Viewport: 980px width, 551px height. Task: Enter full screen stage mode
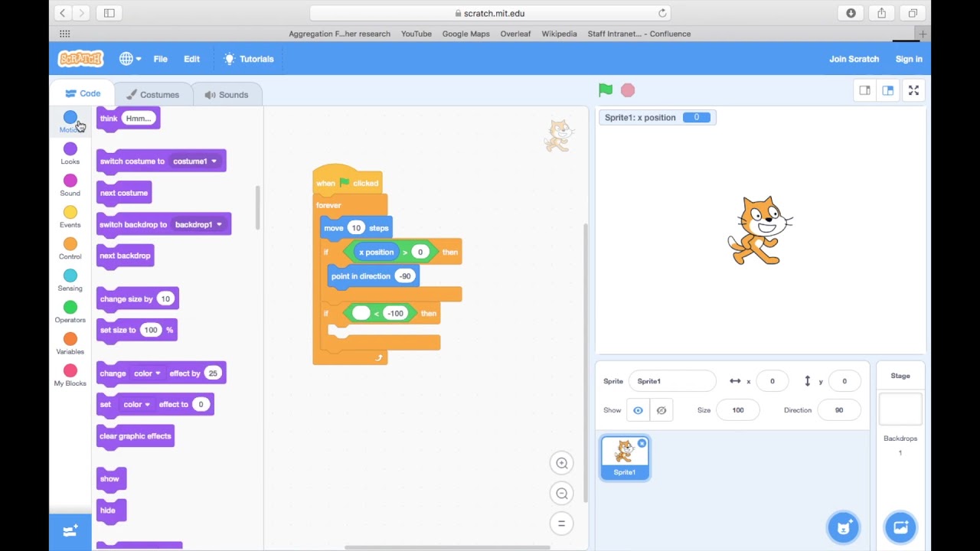(913, 90)
